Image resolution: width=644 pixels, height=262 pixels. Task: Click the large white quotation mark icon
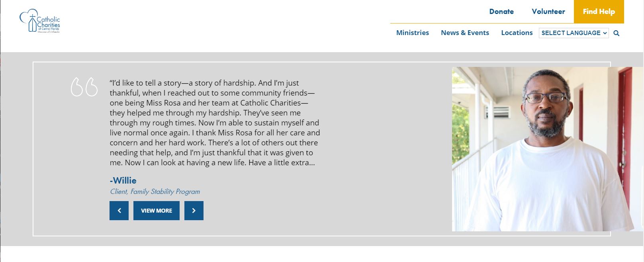[x=84, y=87]
